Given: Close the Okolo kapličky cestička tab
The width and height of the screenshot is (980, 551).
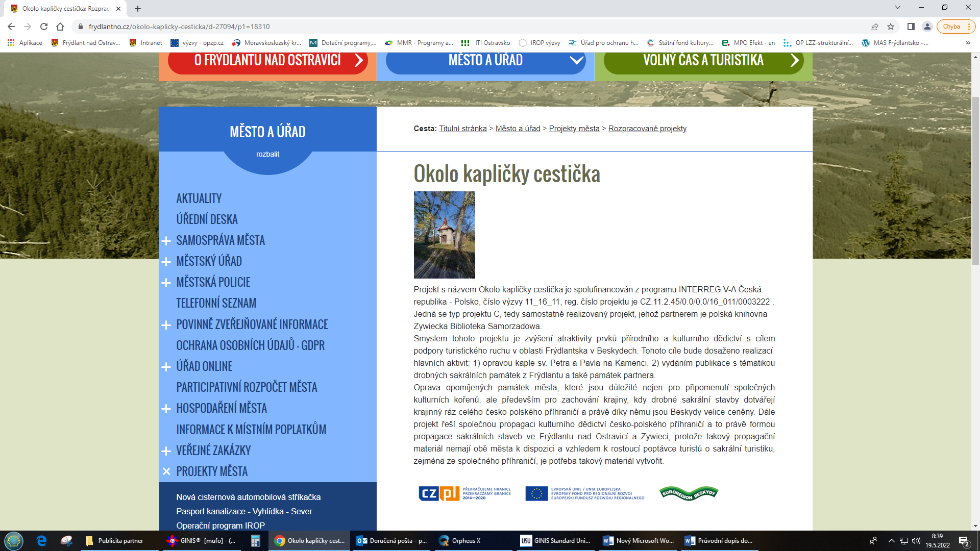Looking at the screenshot, I should point(118,9).
